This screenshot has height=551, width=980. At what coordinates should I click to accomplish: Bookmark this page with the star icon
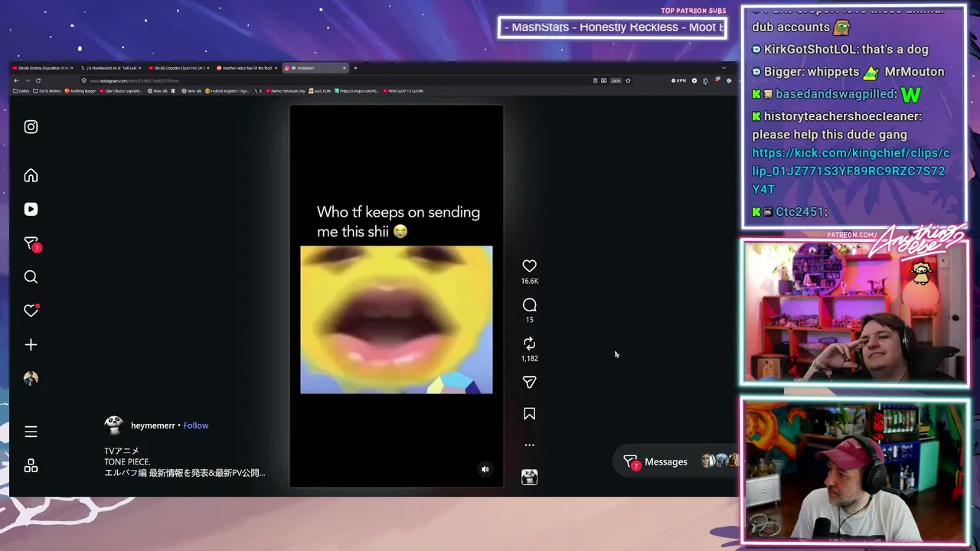pos(628,80)
